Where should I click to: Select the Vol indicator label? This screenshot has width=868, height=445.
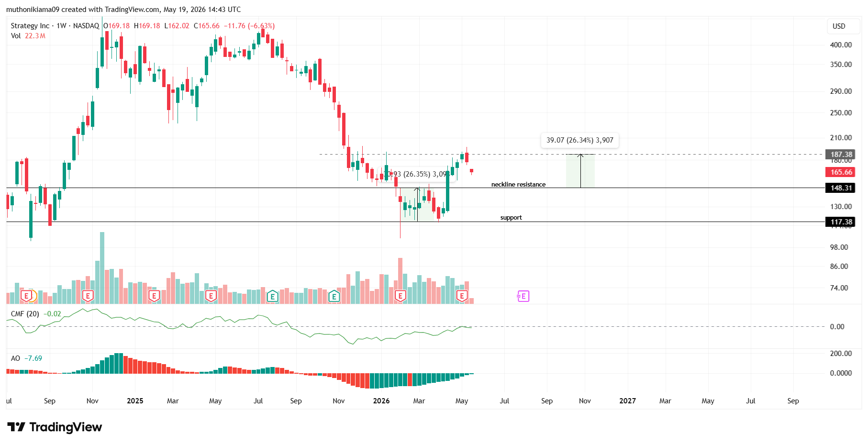tap(16, 36)
